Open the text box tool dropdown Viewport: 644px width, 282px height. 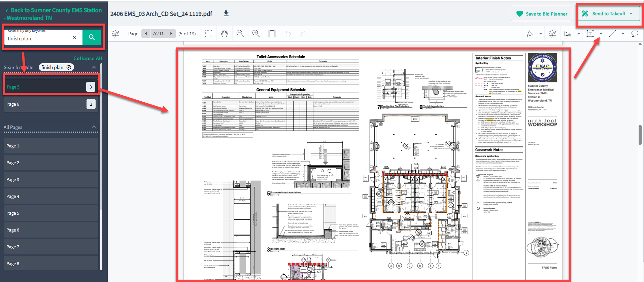(601, 34)
